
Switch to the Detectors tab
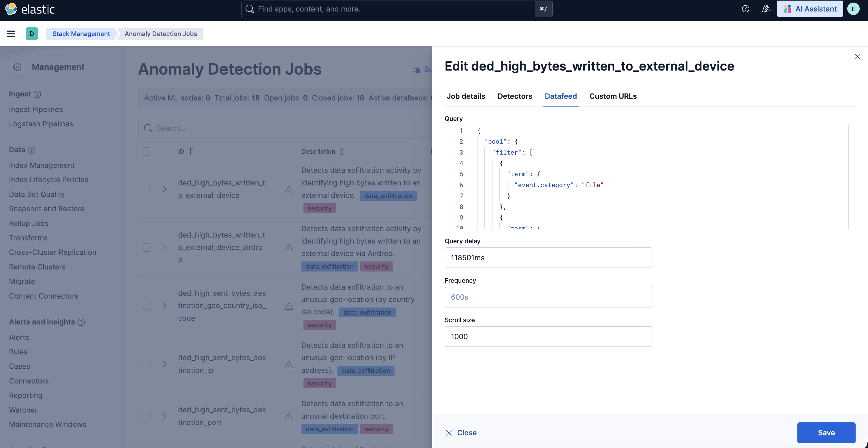click(515, 96)
